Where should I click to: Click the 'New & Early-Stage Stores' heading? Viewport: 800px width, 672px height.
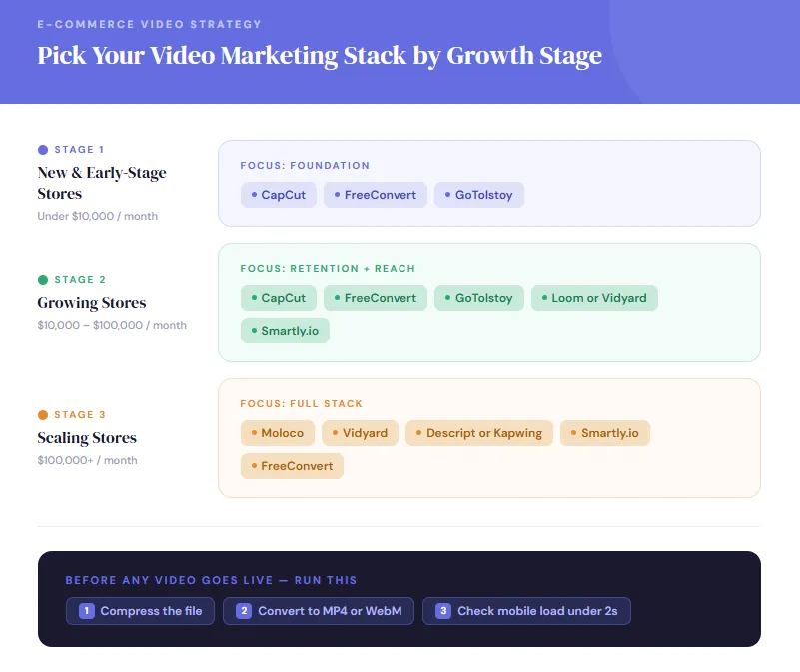tap(102, 183)
